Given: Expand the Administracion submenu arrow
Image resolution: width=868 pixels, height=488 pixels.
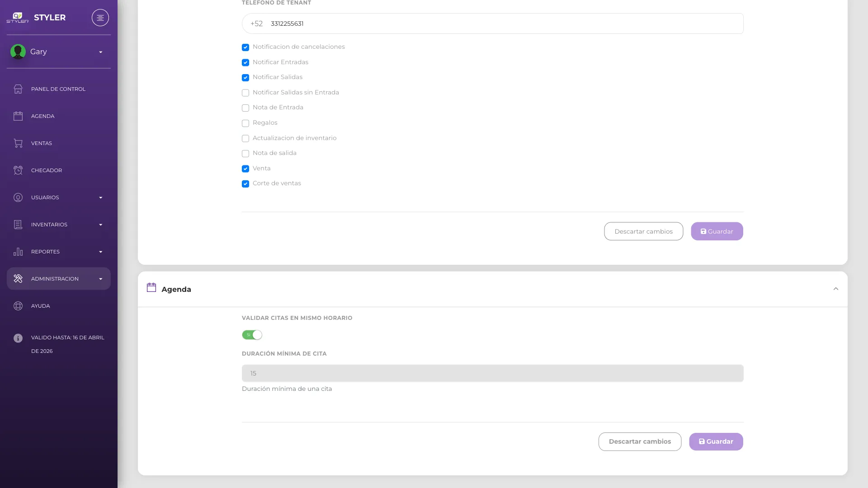Looking at the screenshot, I should point(101,279).
